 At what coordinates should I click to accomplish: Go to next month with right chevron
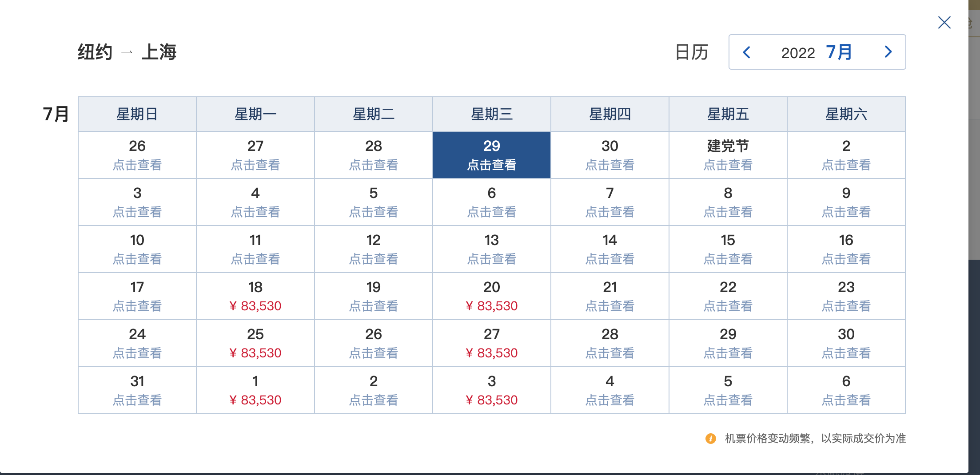pos(888,52)
